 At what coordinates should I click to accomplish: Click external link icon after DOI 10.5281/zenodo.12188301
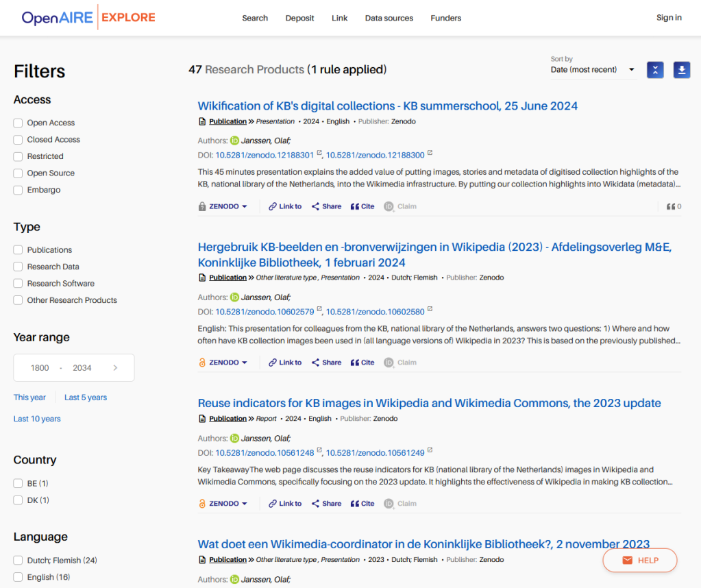click(319, 153)
